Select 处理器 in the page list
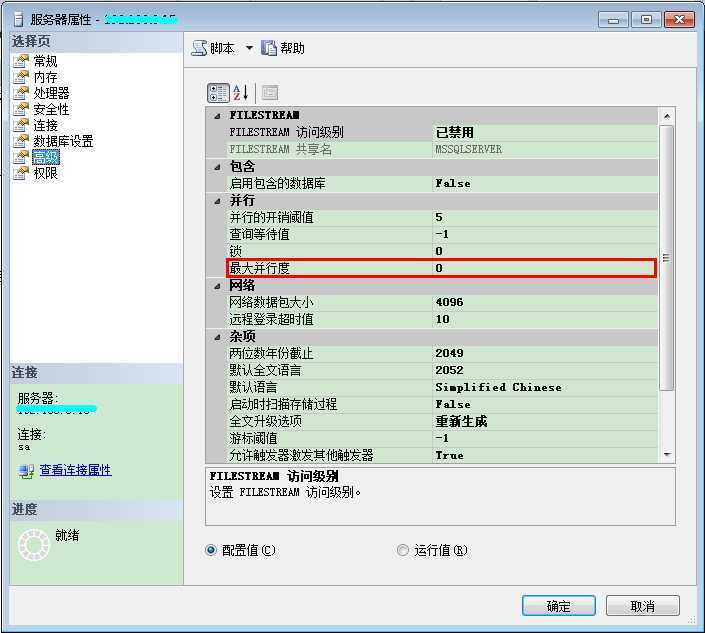Viewport: 705px width, 633px height. (51, 93)
